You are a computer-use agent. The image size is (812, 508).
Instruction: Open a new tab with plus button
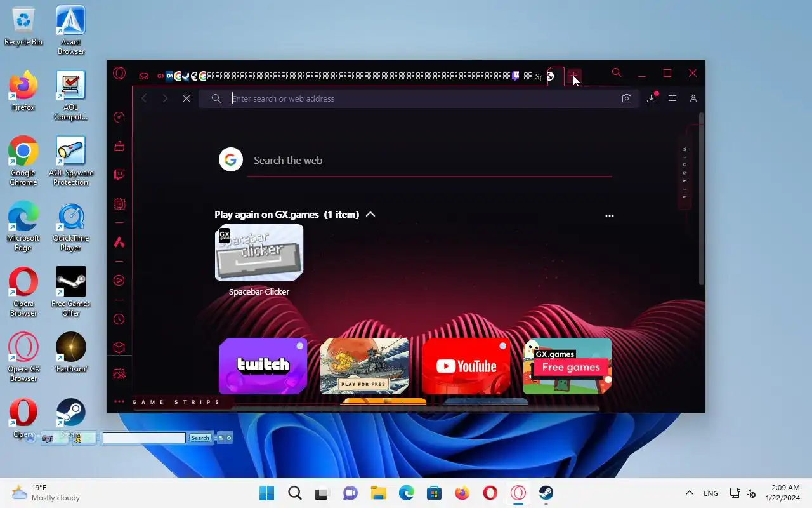pyautogui.click(x=574, y=76)
